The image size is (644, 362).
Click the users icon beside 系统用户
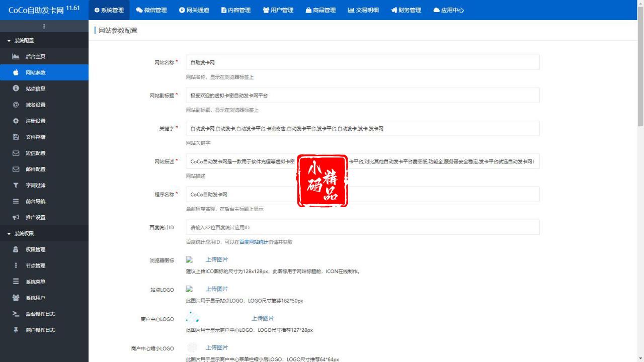(x=16, y=298)
